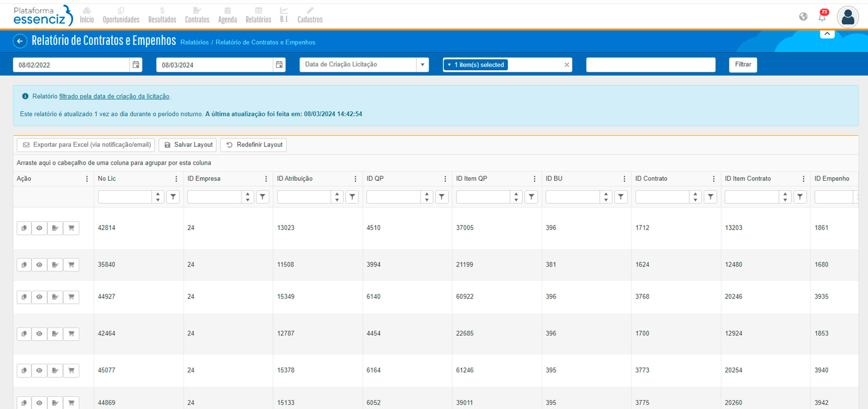Image resolution: width=868 pixels, height=409 pixels.
Task: Focus the start date field 08/02/2022
Action: (x=72, y=65)
